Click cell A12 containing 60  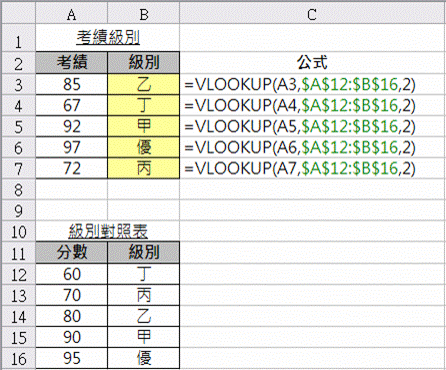(x=72, y=274)
